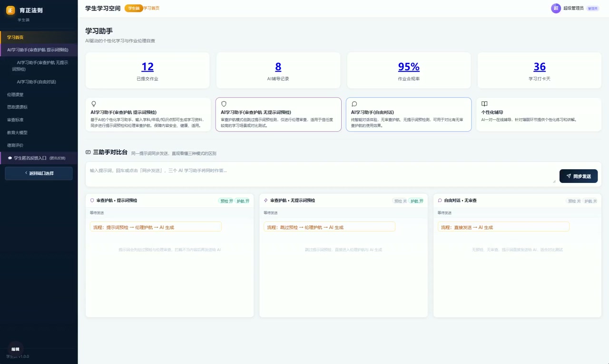Toggle 护航 关 badge in 自由对话 panel

click(590, 201)
